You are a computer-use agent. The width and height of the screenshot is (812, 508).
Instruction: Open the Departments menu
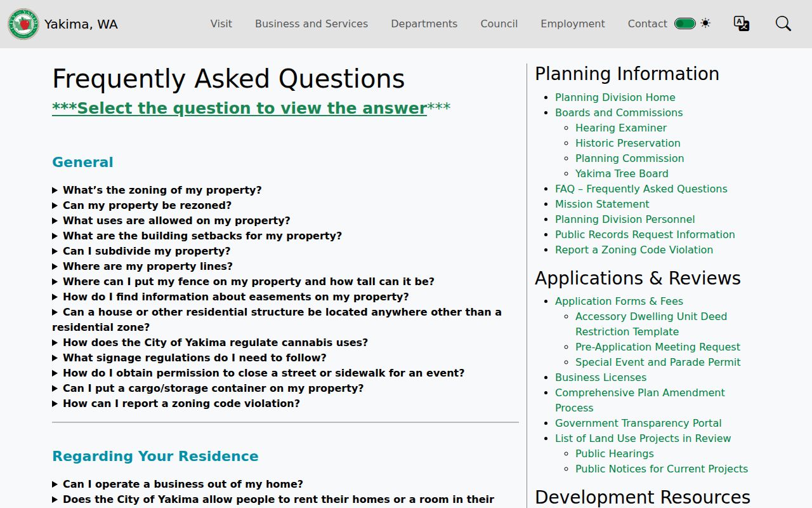(424, 23)
